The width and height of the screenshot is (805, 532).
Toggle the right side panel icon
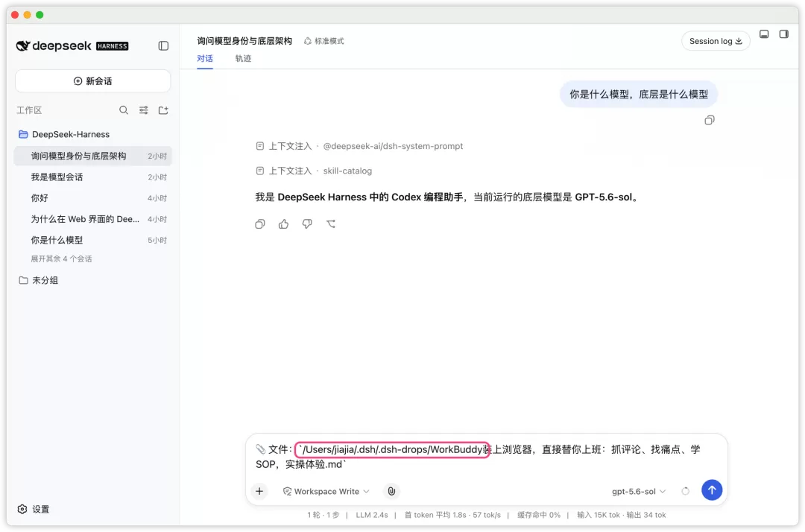pos(783,34)
